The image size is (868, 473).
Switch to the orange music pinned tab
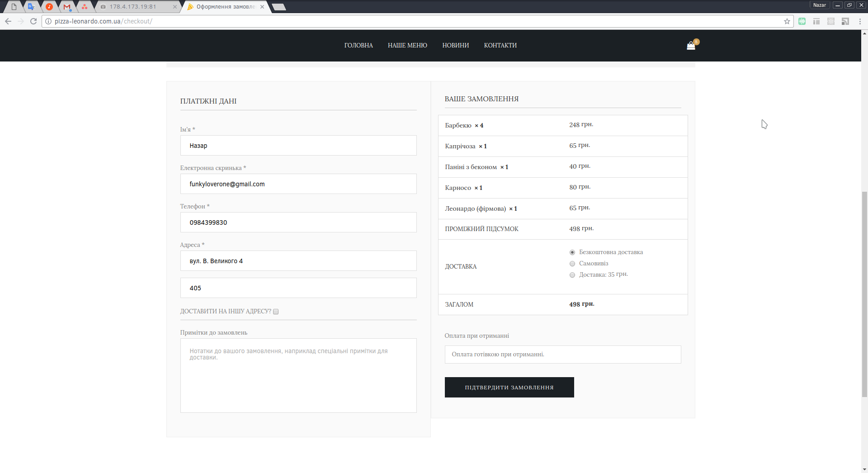[x=49, y=7]
